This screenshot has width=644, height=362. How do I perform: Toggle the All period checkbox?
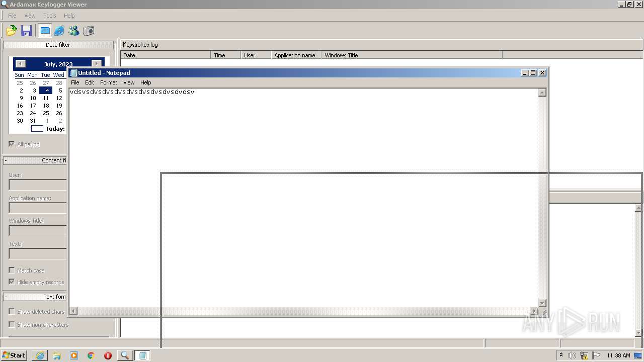[x=12, y=144]
